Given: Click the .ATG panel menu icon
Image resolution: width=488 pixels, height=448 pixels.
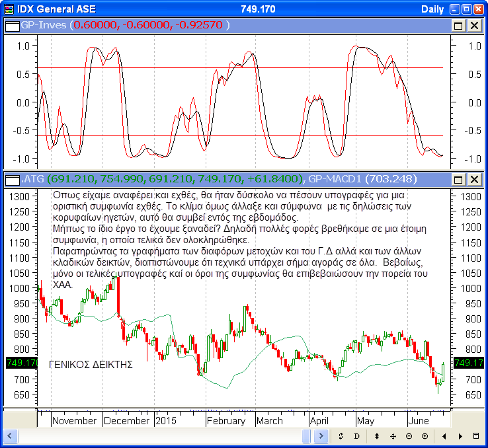Looking at the screenshot, I should [x=13, y=179].
